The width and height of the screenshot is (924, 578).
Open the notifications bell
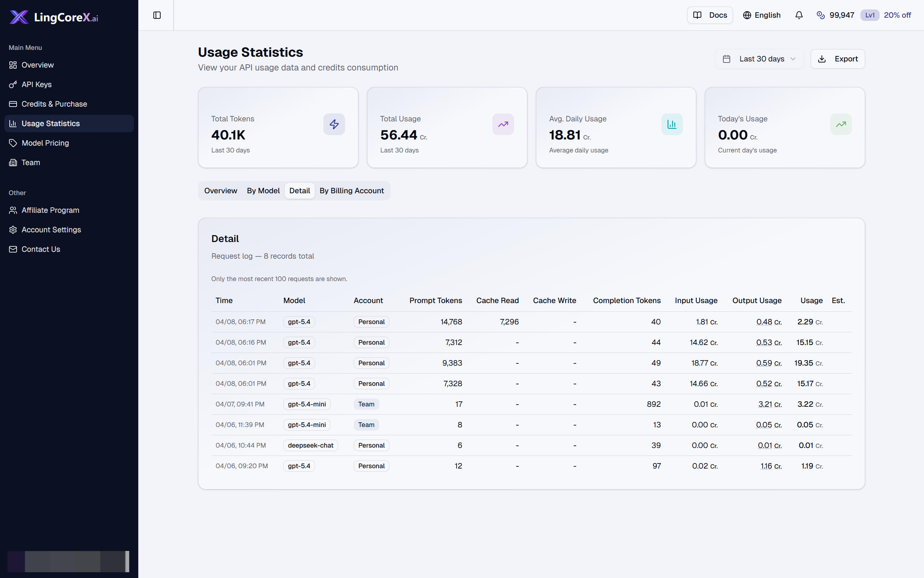coord(799,15)
